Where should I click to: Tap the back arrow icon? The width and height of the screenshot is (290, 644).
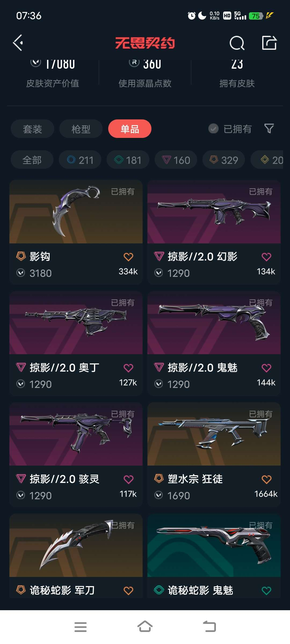click(18, 43)
